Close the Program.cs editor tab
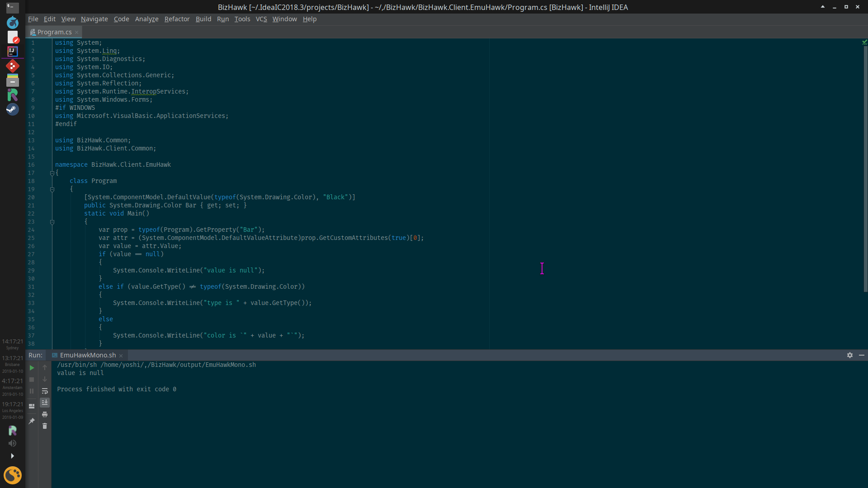 pos(77,32)
